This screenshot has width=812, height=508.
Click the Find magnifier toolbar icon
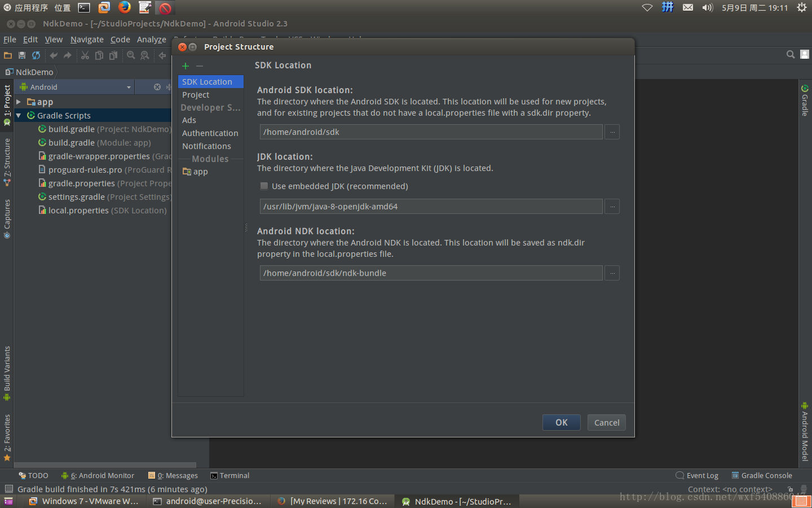(x=131, y=55)
